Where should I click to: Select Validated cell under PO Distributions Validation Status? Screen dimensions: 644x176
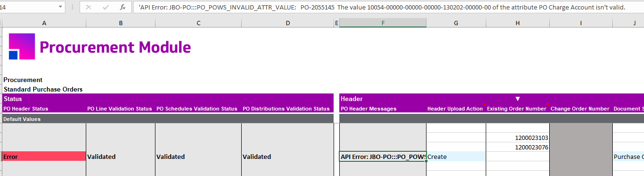[288, 157]
